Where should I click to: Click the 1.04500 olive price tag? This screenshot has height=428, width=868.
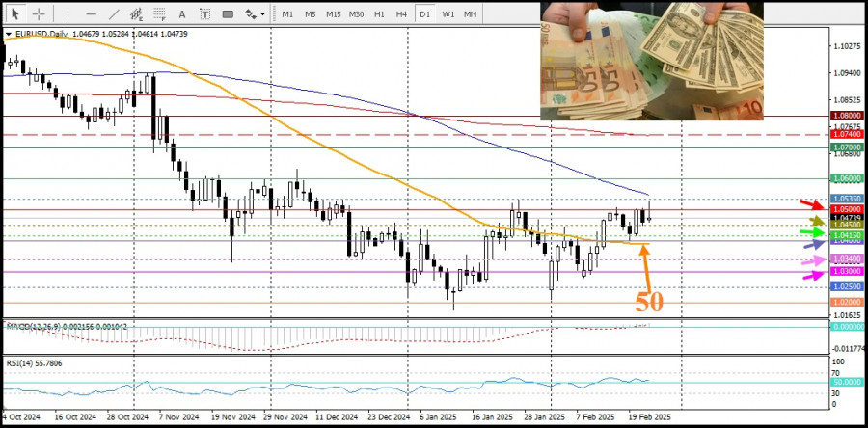[847, 225]
